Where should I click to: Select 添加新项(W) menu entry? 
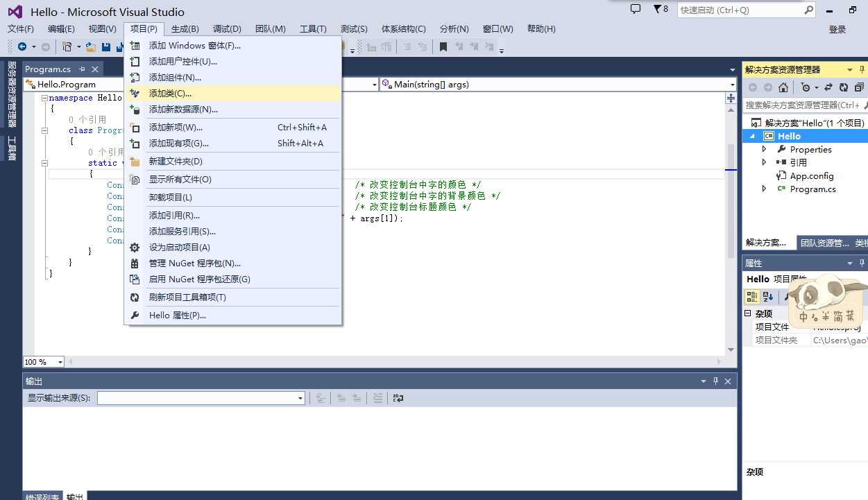point(233,128)
